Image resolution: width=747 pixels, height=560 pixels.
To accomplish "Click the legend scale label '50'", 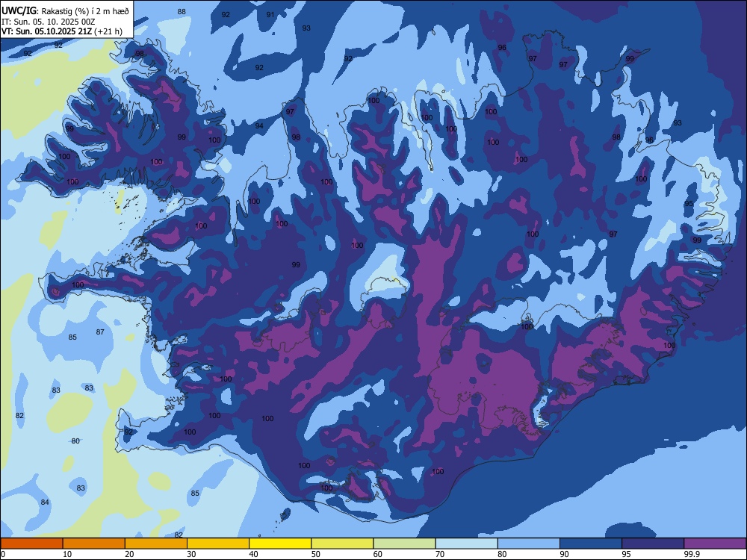I will 315,554.
